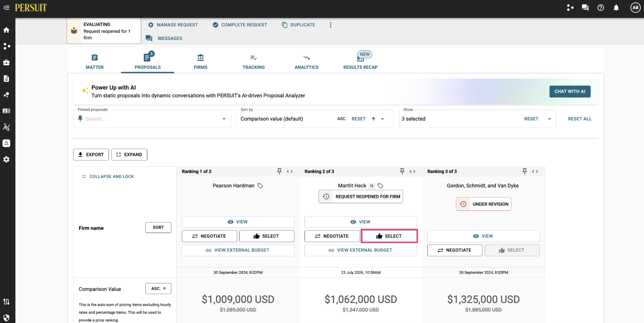The width and height of the screenshot is (644, 323).
Task: Open the settings gear in the sidebar
Action: tap(6, 159)
